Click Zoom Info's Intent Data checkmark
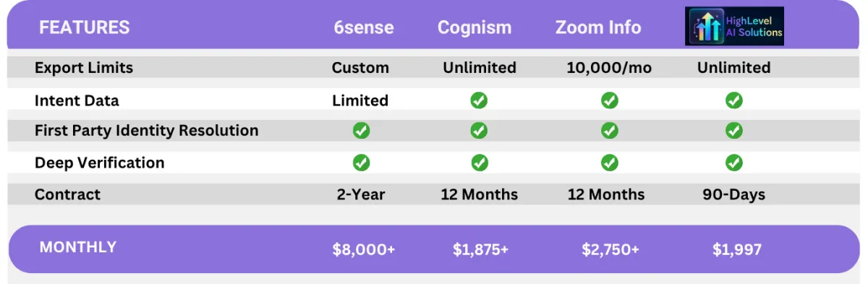The image size is (868, 284). click(610, 100)
